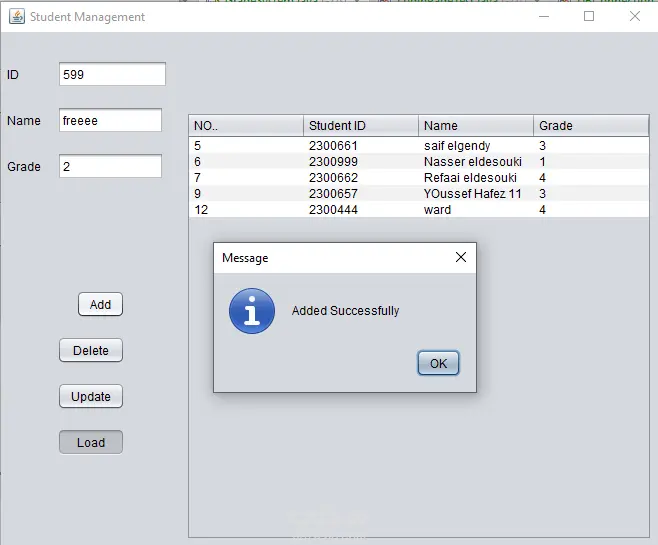The height and width of the screenshot is (545, 658).
Task: Click the Grade cell in Nasser eldesouki row
Action: tap(591, 162)
